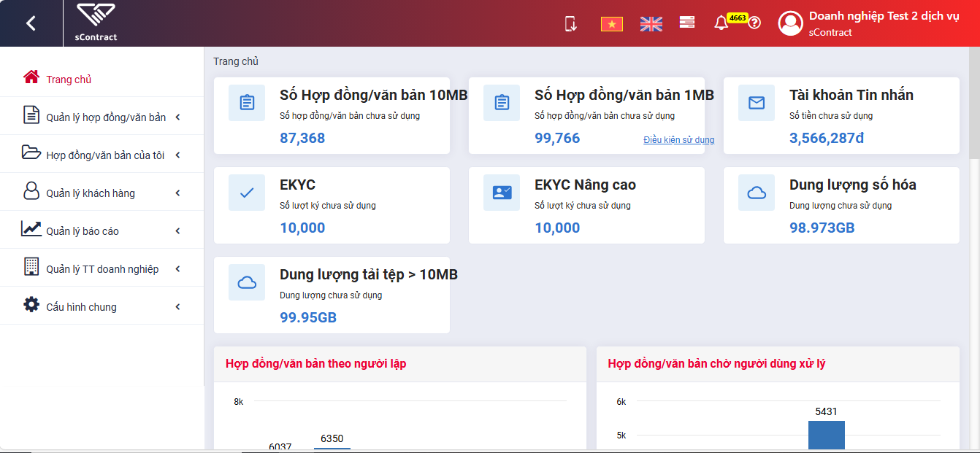Viewport: 980px width, 453px height.
Task: Click the 10,000 value on EKYC Nâng cao
Action: click(x=557, y=228)
